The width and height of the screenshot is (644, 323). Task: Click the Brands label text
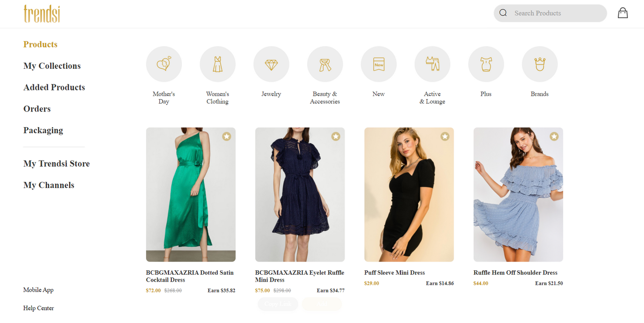[x=540, y=94]
